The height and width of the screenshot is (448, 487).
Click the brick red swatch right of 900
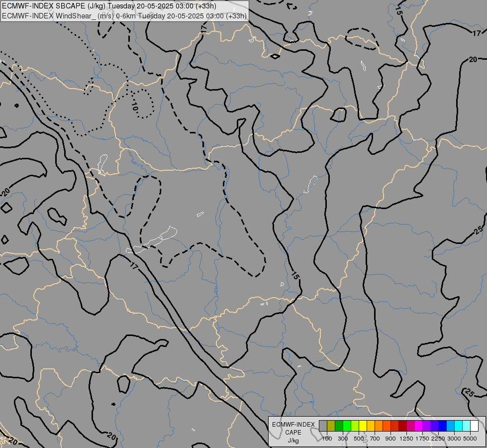coord(394,426)
